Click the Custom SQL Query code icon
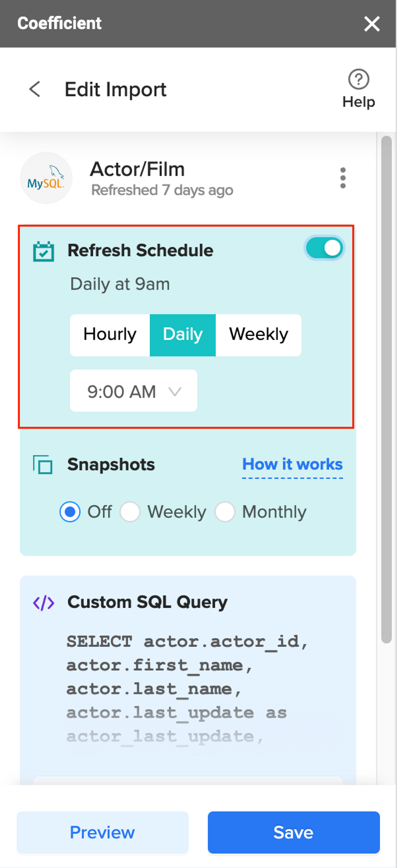 point(43,603)
